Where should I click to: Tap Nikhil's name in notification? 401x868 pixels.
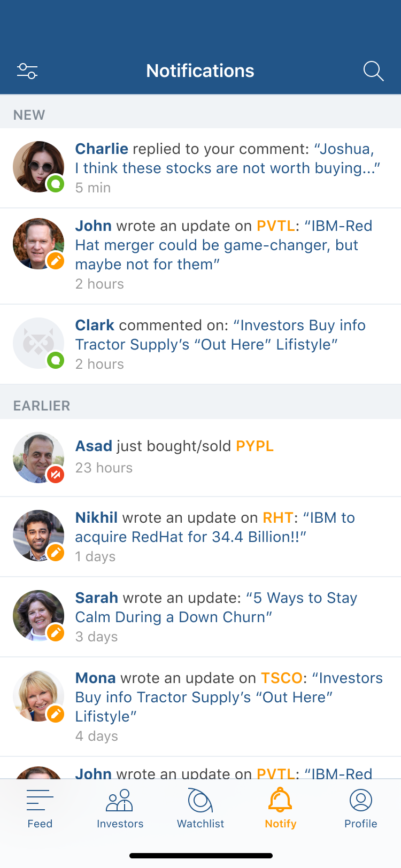tap(96, 518)
